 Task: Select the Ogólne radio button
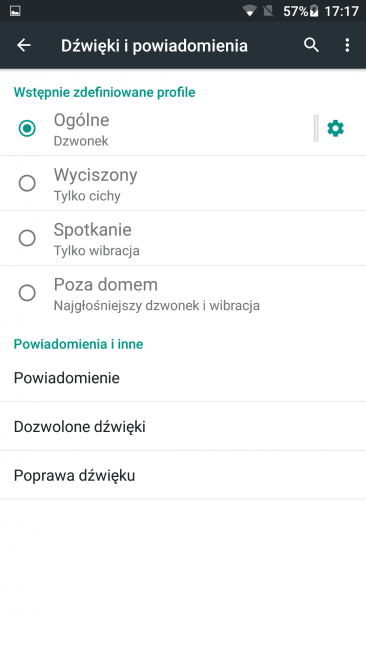click(x=27, y=128)
